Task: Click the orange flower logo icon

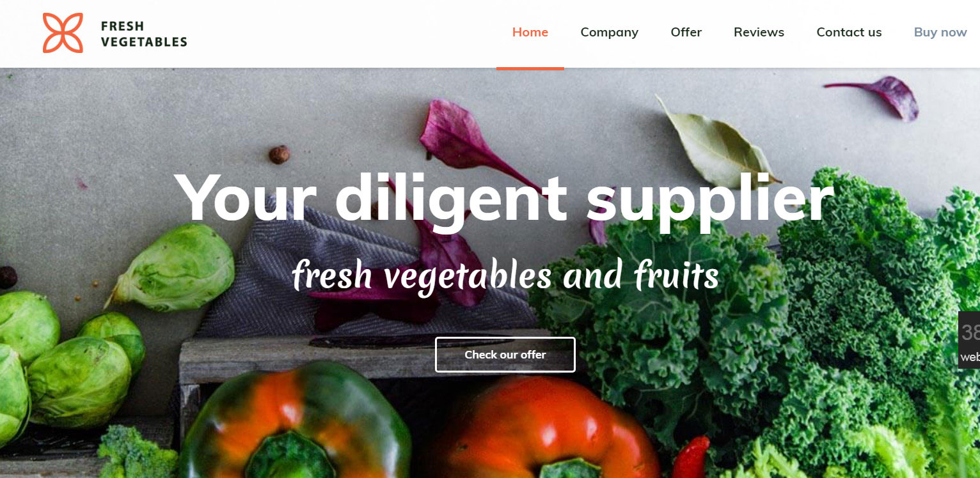Action: tap(63, 33)
